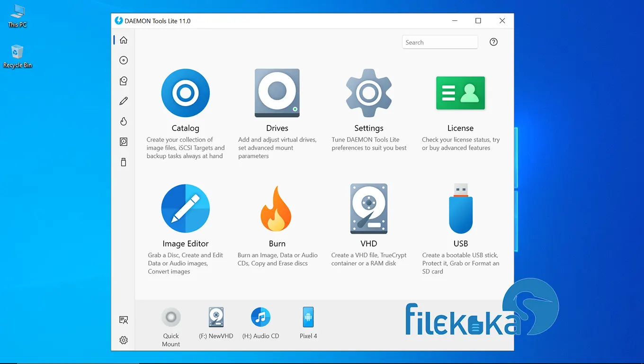Viewport: 644px width, 364px height.
Task: Click the "Pixel 4" label
Action: point(308,336)
